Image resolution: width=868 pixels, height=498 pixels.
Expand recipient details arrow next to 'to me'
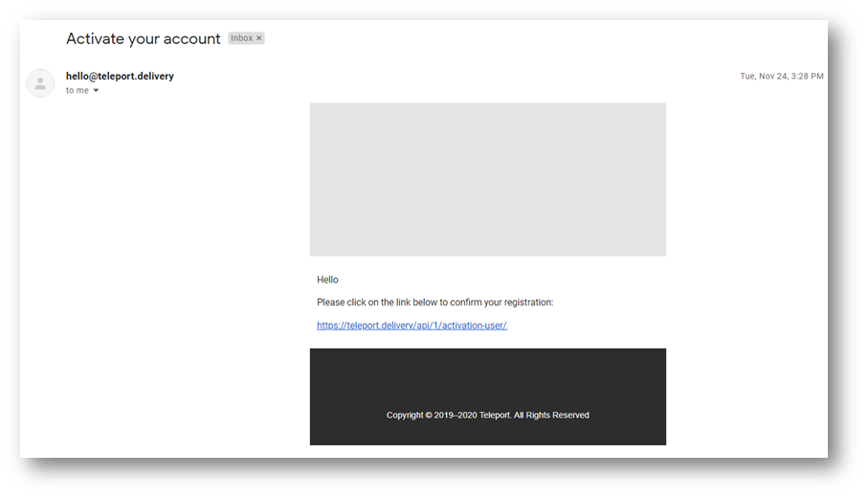point(96,90)
